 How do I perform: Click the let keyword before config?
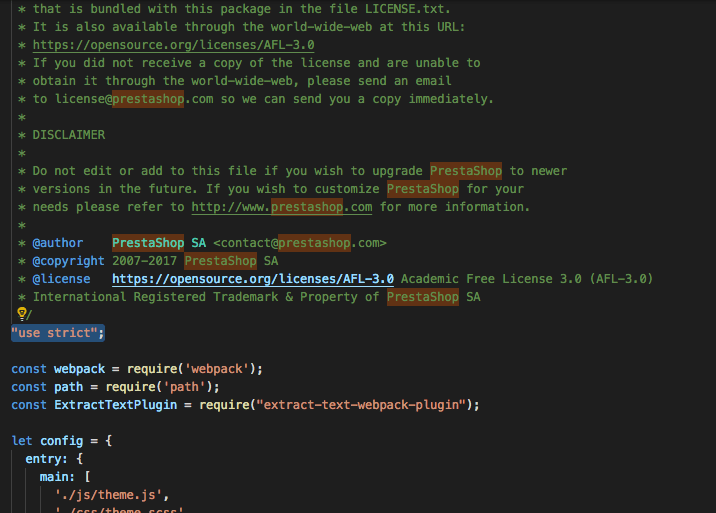coord(22,441)
